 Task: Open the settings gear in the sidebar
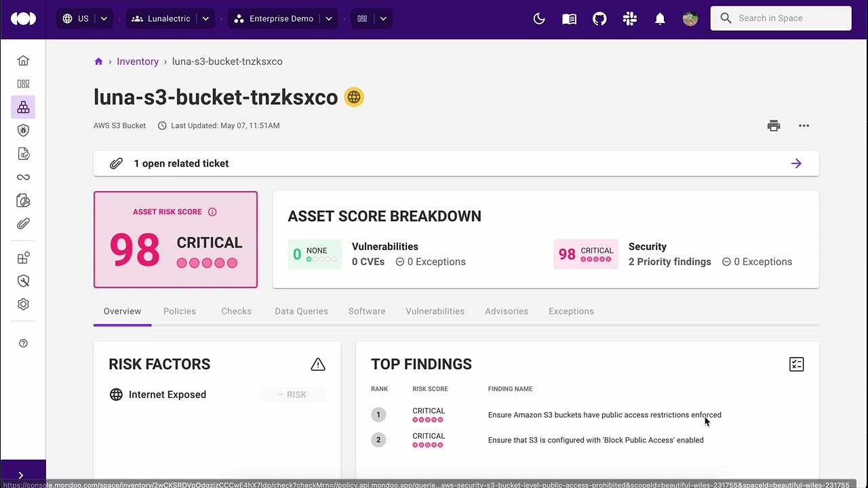pos(23,304)
